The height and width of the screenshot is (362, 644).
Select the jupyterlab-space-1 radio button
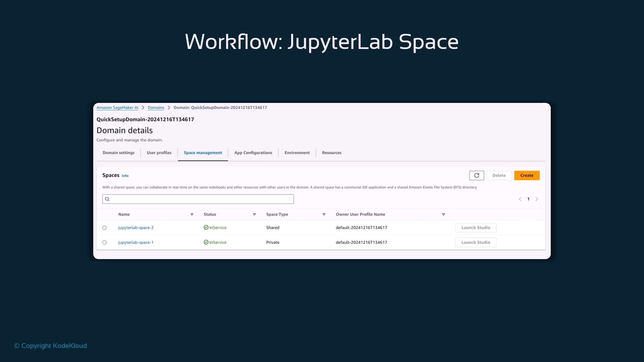pos(105,242)
